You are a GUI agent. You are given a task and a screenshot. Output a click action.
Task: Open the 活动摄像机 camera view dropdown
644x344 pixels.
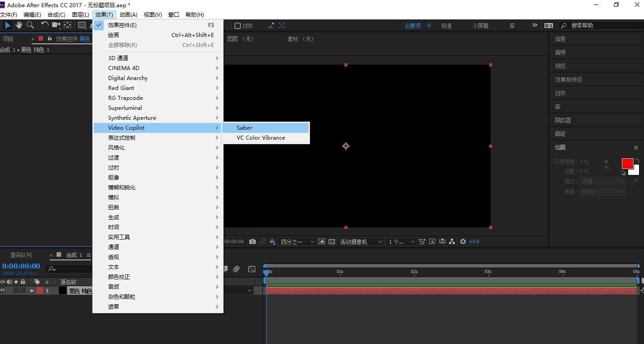pyautogui.click(x=361, y=242)
